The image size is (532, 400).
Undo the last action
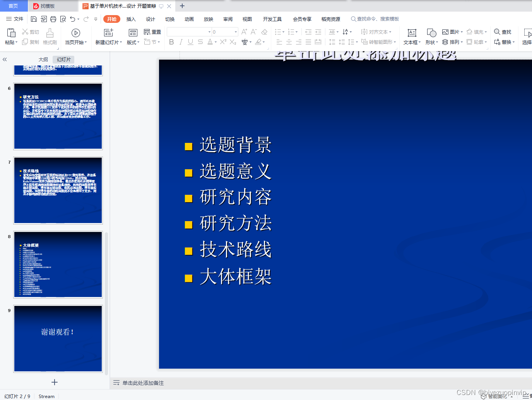(73, 19)
